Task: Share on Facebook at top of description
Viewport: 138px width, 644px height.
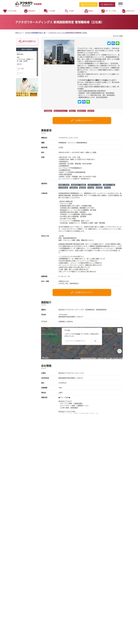Action: [x=113, y=43]
